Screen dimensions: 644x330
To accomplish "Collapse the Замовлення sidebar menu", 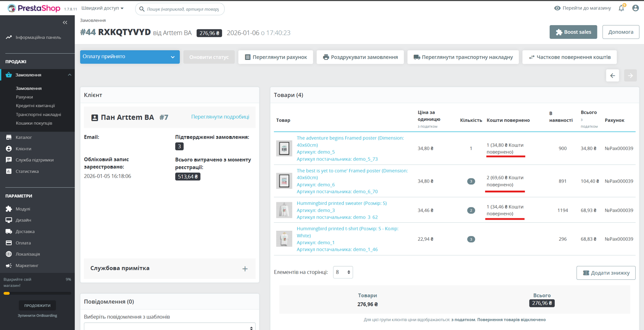I will click(70, 75).
